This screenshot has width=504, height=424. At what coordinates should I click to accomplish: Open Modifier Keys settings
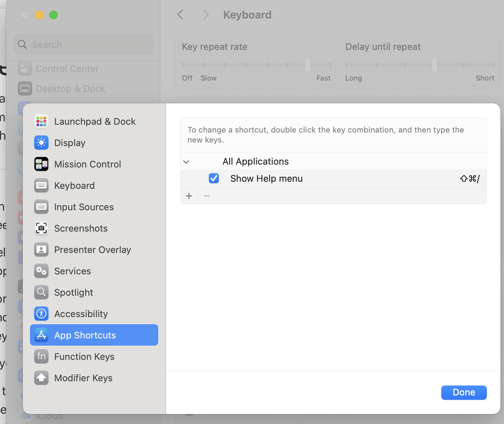[94, 378]
